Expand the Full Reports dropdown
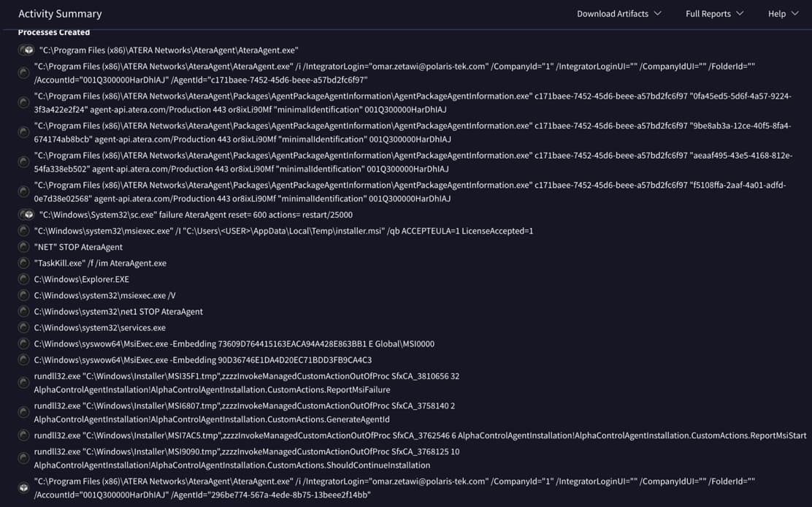The image size is (812, 507). 714,14
